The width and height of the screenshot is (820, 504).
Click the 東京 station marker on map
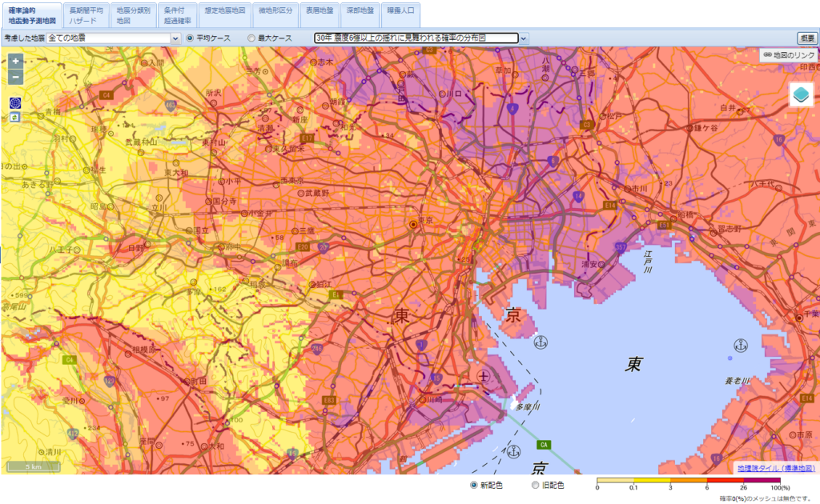[413, 225]
